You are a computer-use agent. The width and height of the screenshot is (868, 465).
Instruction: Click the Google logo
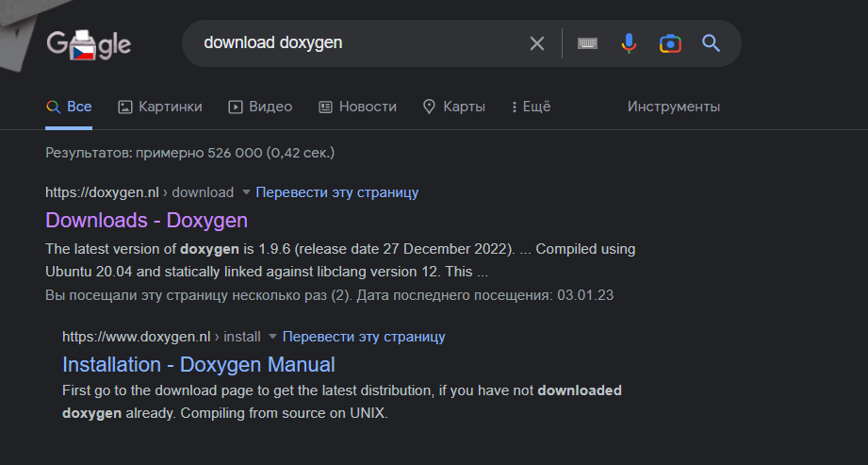(x=88, y=43)
